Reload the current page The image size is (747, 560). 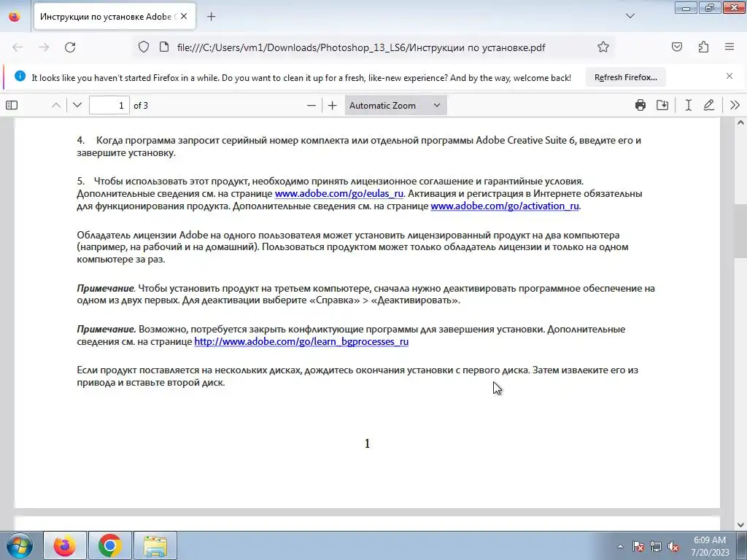[x=70, y=47]
